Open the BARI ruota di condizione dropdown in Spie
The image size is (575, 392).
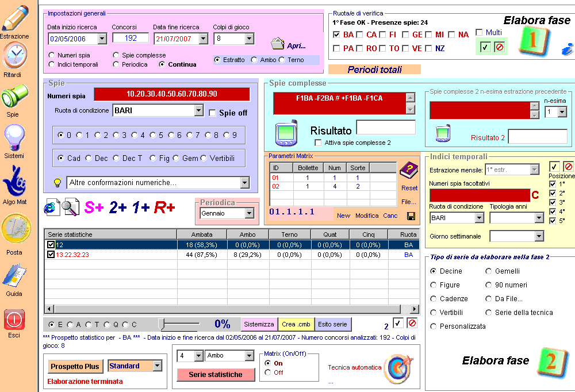(x=199, y=110)
